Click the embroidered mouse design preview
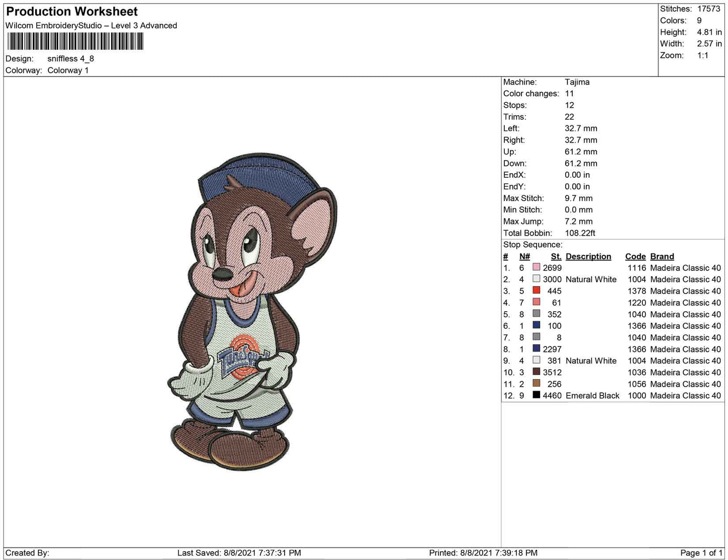728x560 pixels. tap(252, 312)
